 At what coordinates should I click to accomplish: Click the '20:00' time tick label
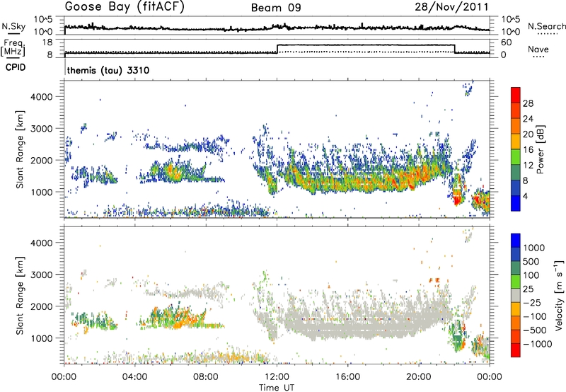point(419,377)
